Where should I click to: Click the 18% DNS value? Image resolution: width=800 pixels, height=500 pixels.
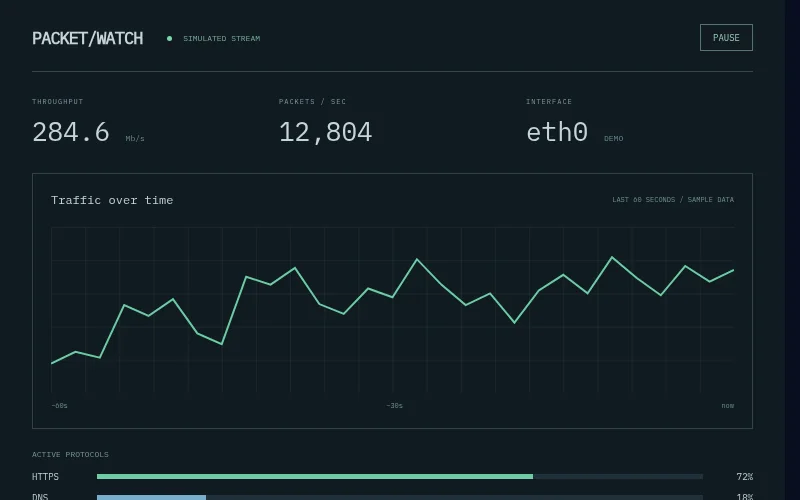click(744, 497)
